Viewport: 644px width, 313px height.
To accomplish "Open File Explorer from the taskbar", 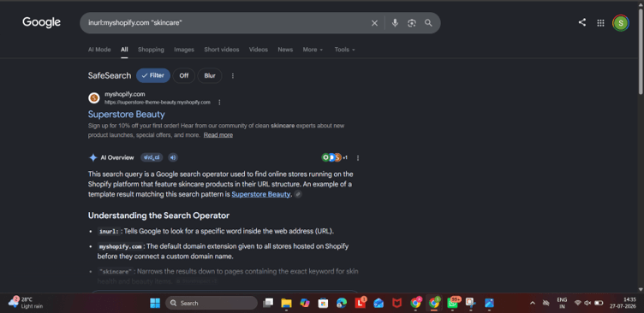I will click(x=286, y=303).
